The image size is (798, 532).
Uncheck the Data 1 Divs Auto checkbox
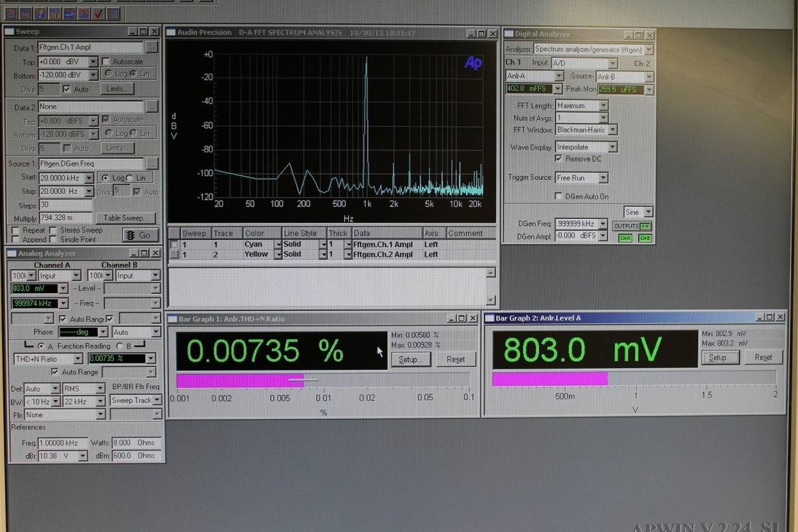point(66,88)
